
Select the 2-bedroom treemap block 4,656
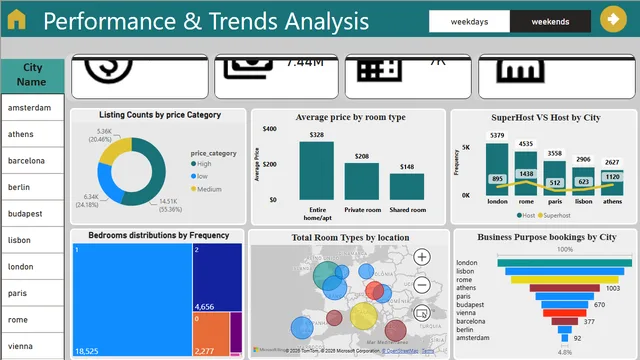click(x=217, y=278)
